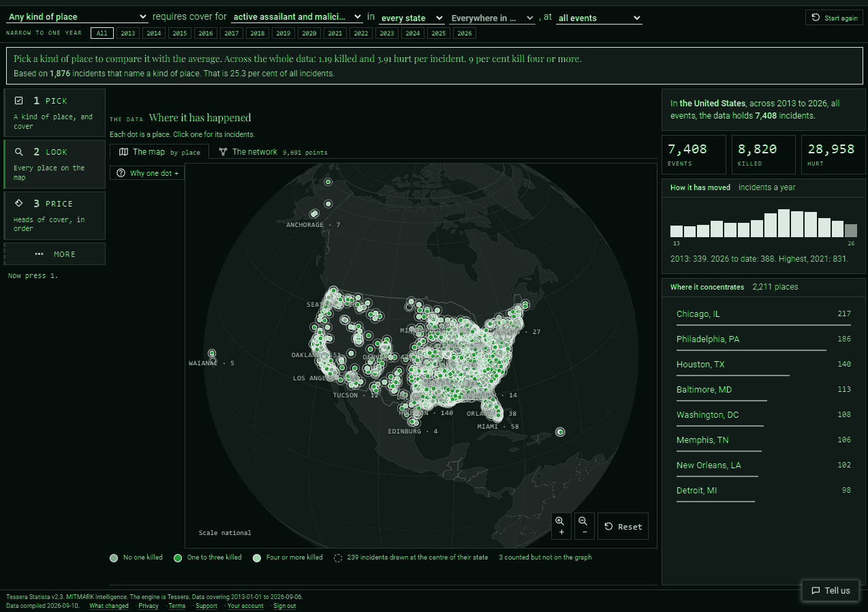Select Memphis, TN in the places list
868x612 pixels.
click(764, 442)
